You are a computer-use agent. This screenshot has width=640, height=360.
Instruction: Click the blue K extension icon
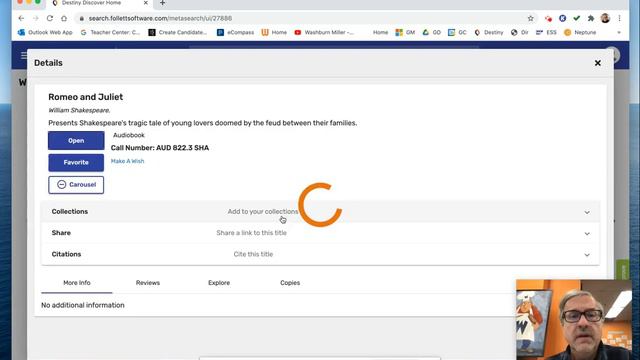(x=562, y=18)
